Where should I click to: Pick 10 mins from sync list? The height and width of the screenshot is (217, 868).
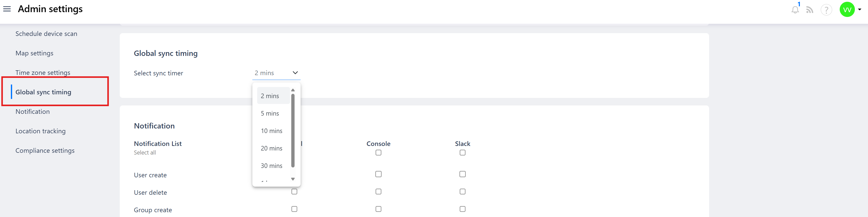(x=271, y=131)
